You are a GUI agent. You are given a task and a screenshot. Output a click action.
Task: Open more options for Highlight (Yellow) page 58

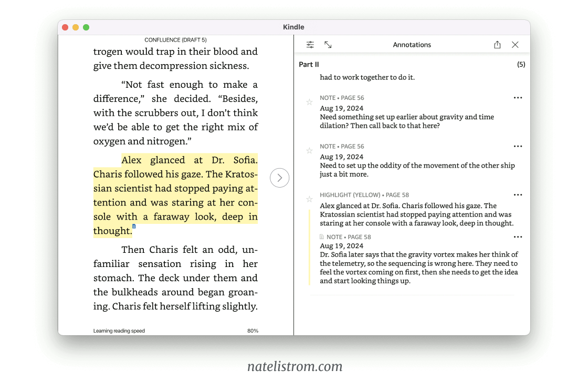[518, 195]
